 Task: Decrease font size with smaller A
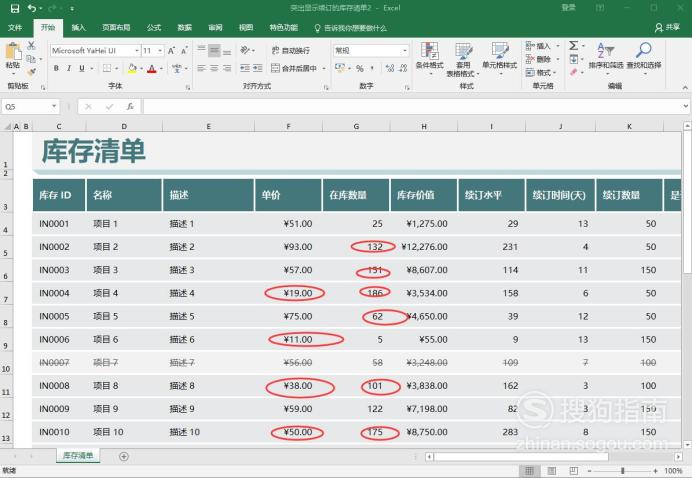[184, 50]
